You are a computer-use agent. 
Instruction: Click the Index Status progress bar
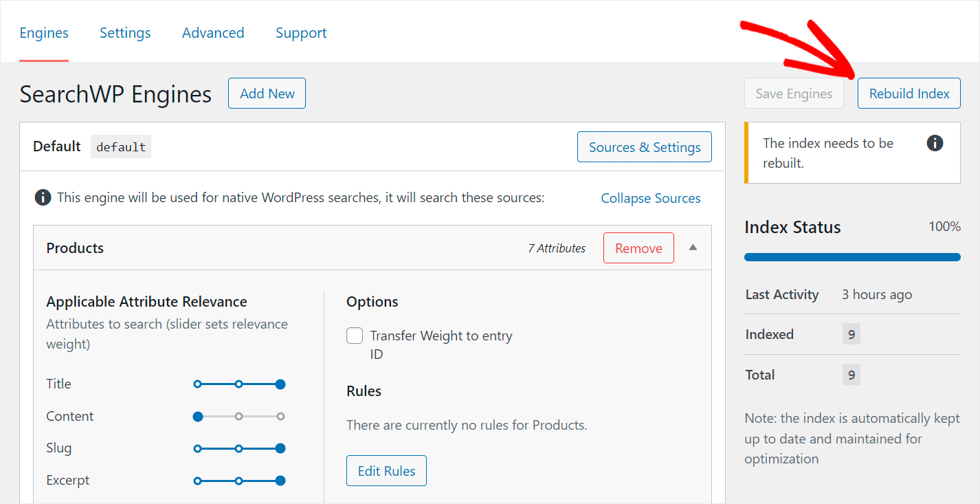click(852, 257)
